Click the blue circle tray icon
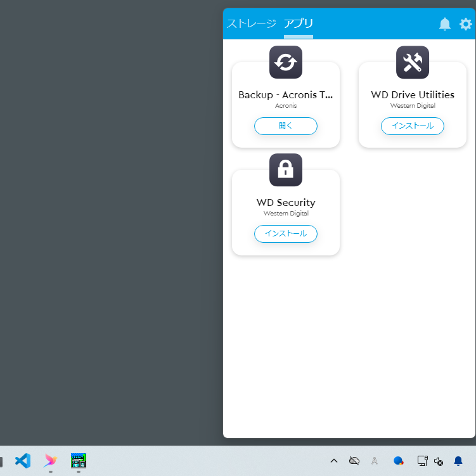 (x=398, y=461)
